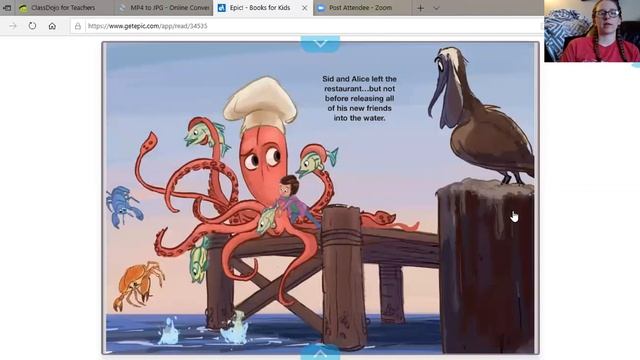
Task: Click the presenter webcam video thumbnail
Action: pyautogui.click(x=592, y=31)
